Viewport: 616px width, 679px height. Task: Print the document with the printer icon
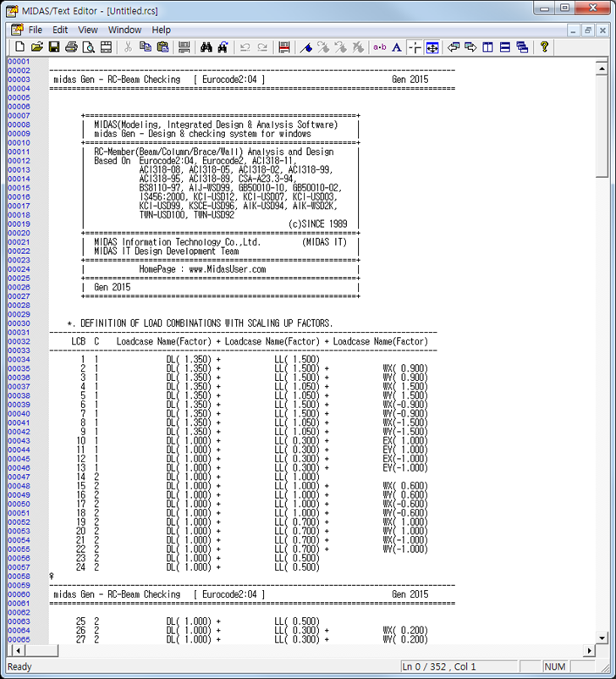pos(71,47)
